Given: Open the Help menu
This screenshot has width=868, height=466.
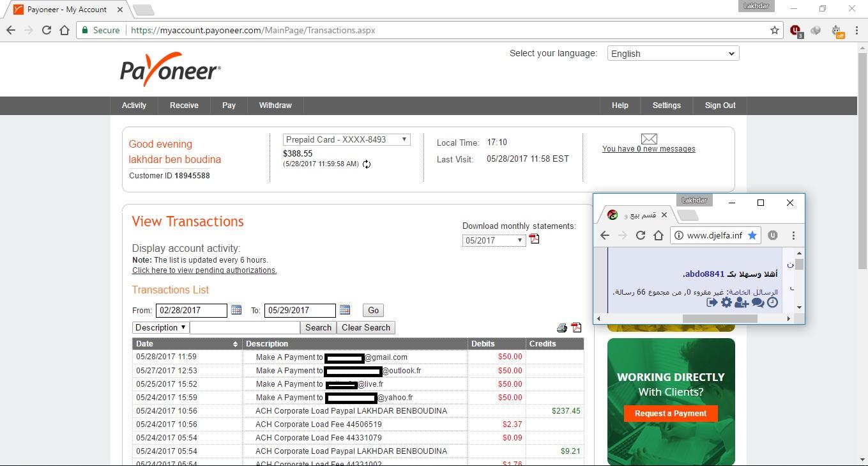Looking at the screenshot, I should click(620, 105).
